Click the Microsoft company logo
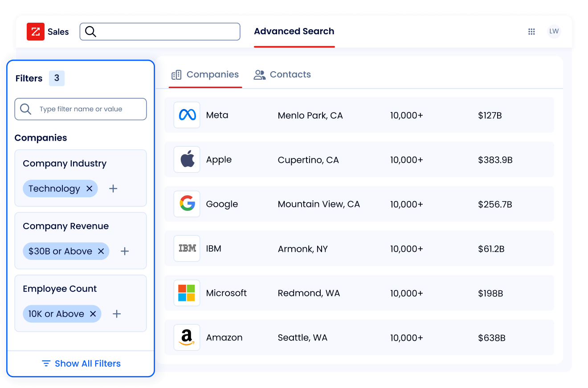The height and width of the screenshot is (388, 588). click(187, 293)
